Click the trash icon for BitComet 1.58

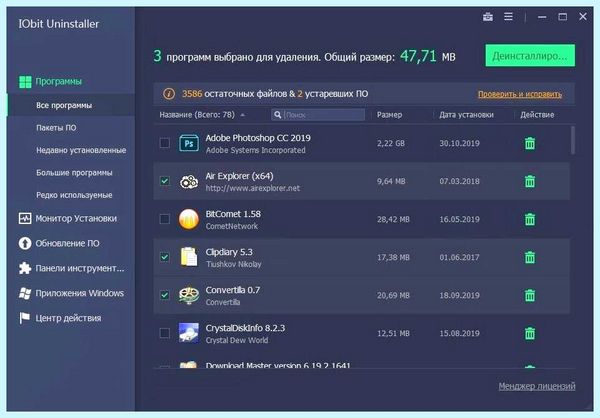coord(530,219)
